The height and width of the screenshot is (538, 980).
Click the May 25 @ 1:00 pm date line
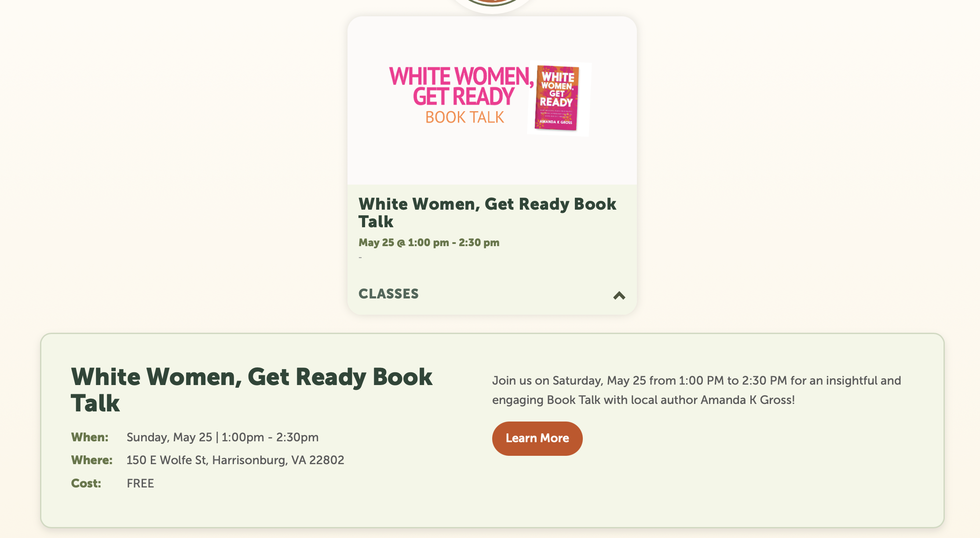pos(429,243)
